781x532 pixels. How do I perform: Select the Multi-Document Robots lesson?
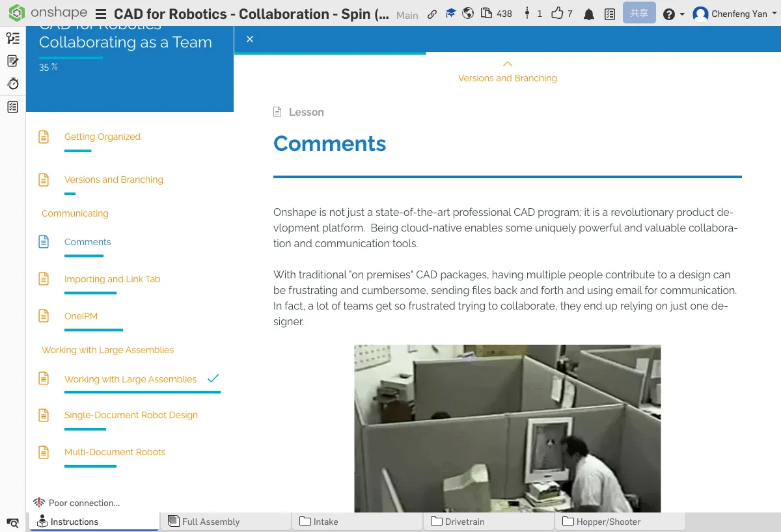click(x=115, y=452)
